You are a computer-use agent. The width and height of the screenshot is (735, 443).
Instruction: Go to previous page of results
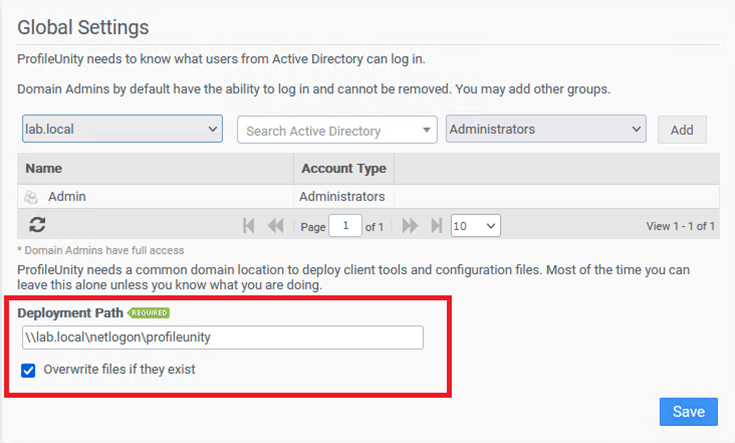point(275,226)
